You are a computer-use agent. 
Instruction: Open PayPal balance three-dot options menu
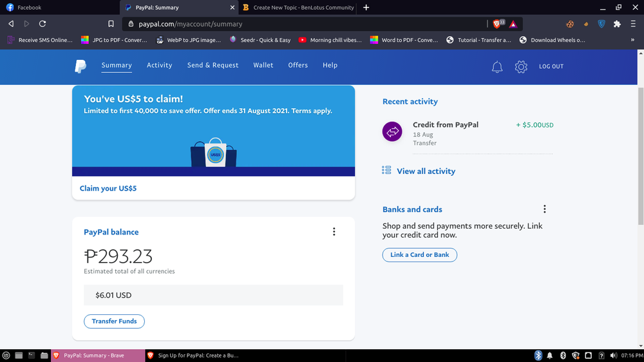(334, 232)
